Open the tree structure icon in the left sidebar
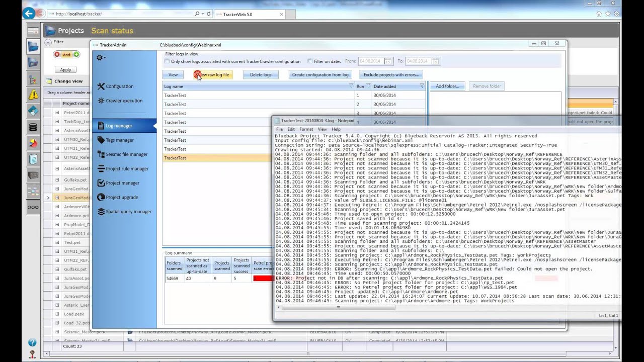 click(x=33, y=79)
